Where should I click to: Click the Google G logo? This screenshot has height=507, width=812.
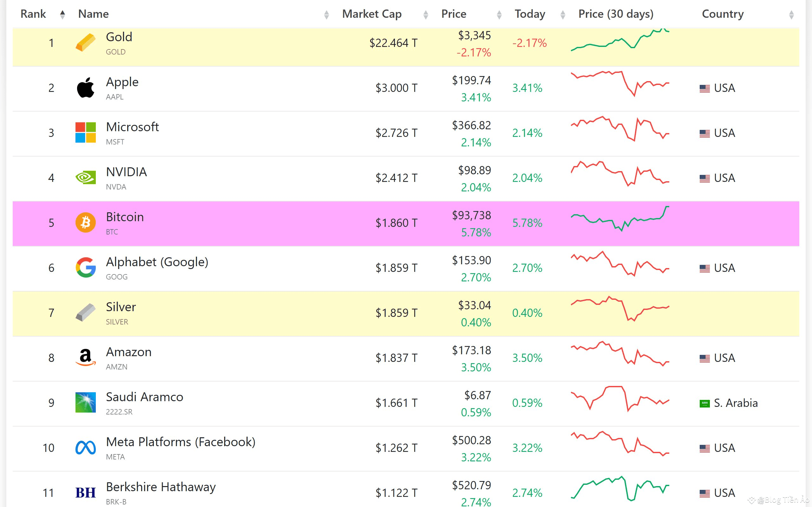(85, 267)
